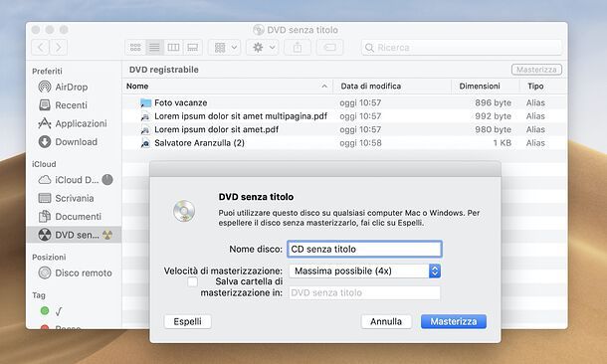This screenshot has width=607, height=364.
Task: Click the Ricerca search field
Action: (x=462, y=47)
